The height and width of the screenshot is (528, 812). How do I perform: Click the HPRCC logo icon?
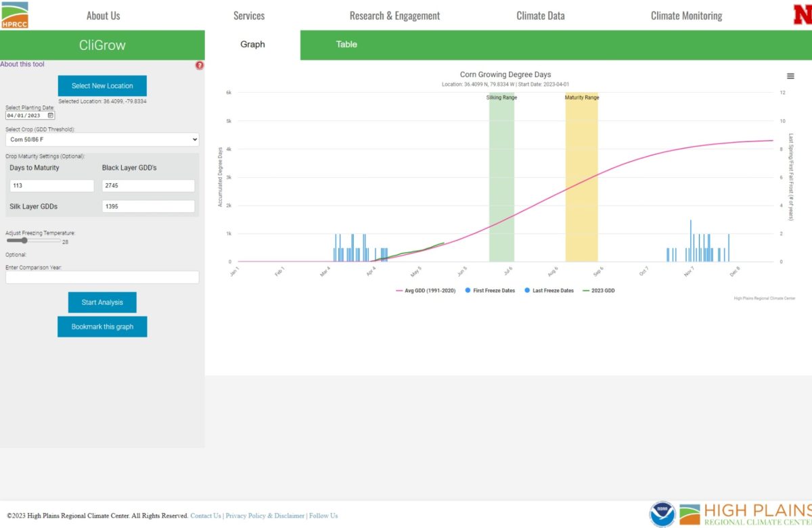tap(15, 15)
